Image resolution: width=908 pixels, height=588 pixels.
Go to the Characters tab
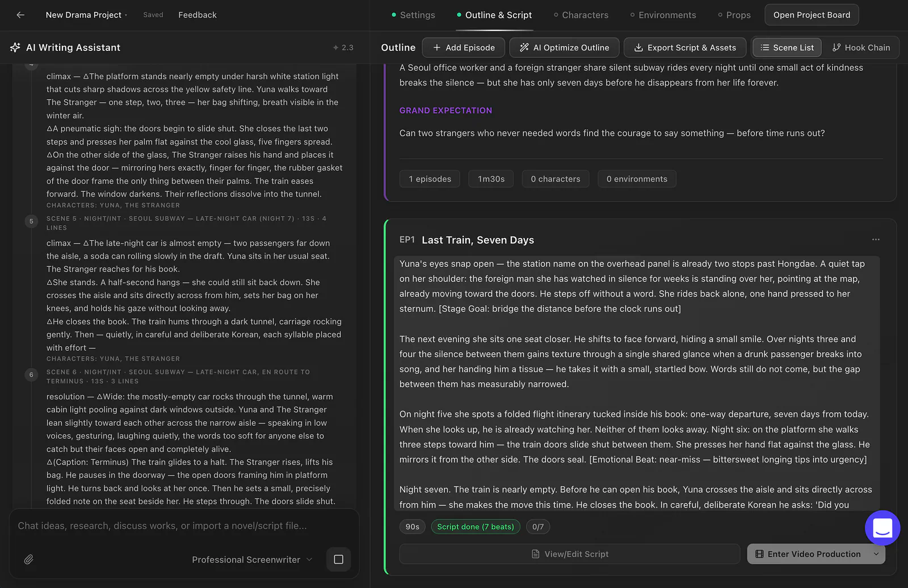581,15
